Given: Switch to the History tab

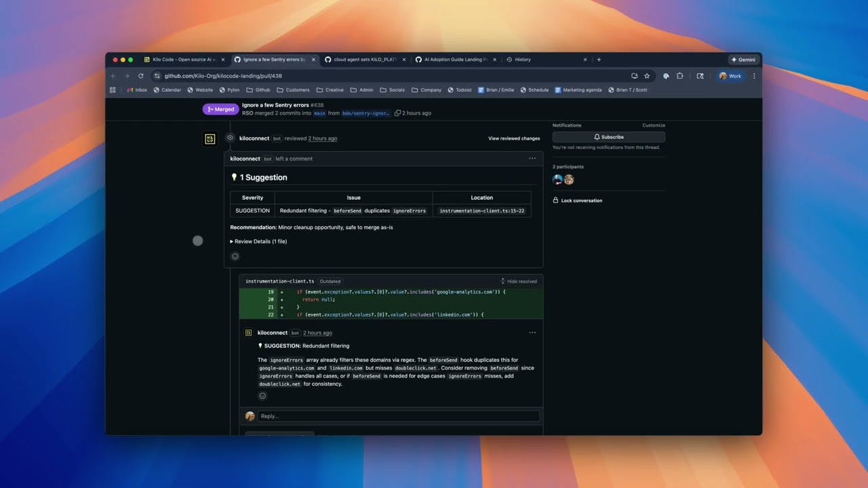Looking at the screenshot, I should (545, 60).
